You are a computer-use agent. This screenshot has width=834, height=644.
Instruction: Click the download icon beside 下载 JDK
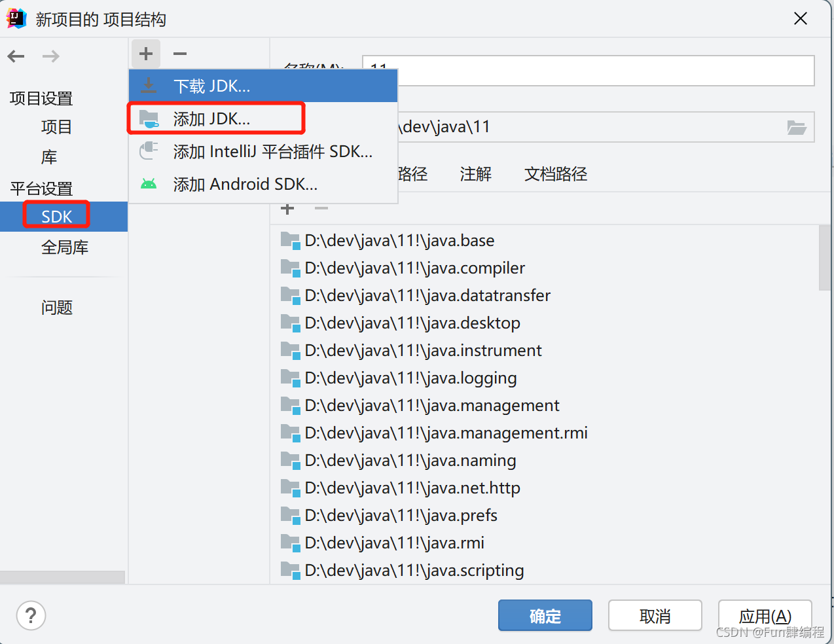149,86
